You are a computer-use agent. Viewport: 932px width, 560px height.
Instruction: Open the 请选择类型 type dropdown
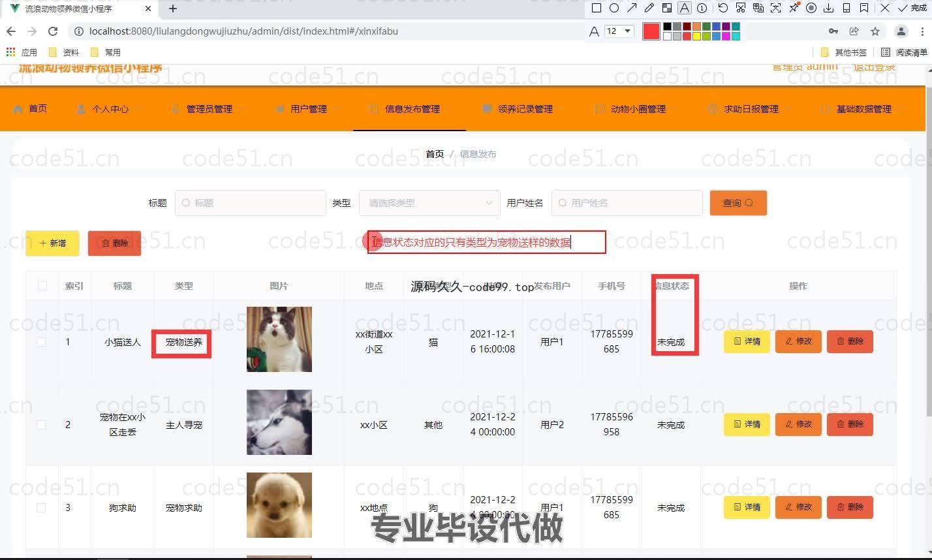pyautogui.click(x=429, y=203)
